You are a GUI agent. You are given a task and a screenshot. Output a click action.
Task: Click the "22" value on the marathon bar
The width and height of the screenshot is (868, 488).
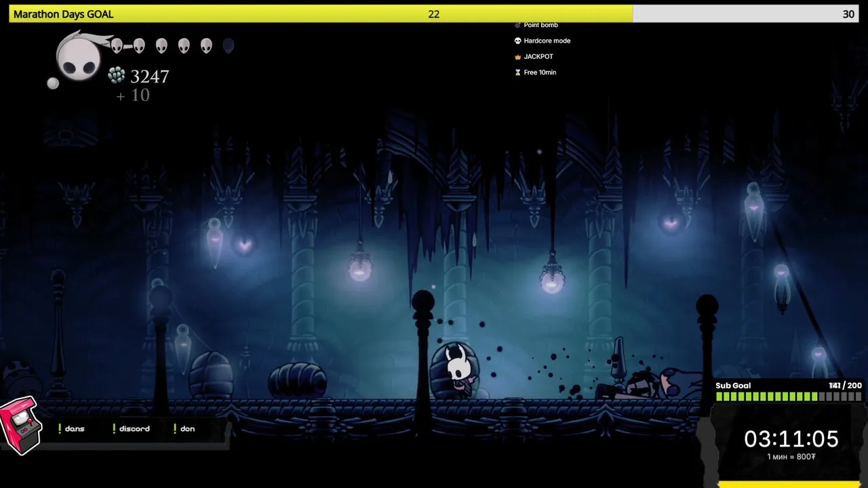(434, 14)
